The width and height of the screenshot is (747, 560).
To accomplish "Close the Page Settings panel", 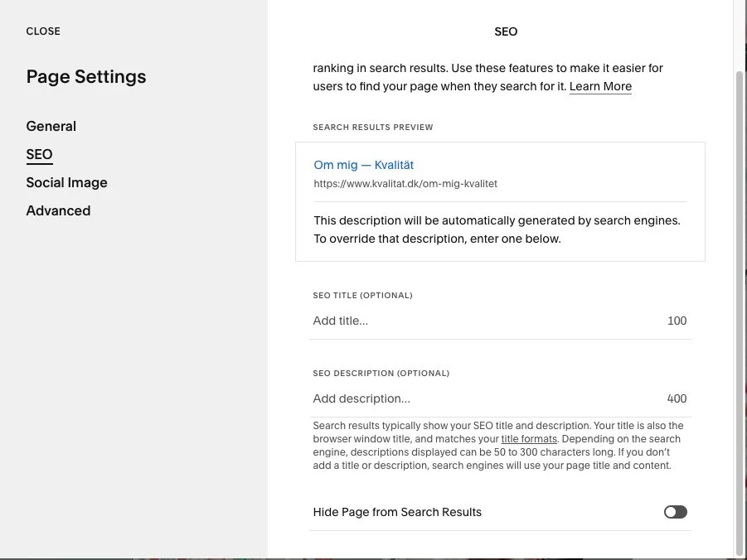I will pyautogui.click(x=43, y=31).
